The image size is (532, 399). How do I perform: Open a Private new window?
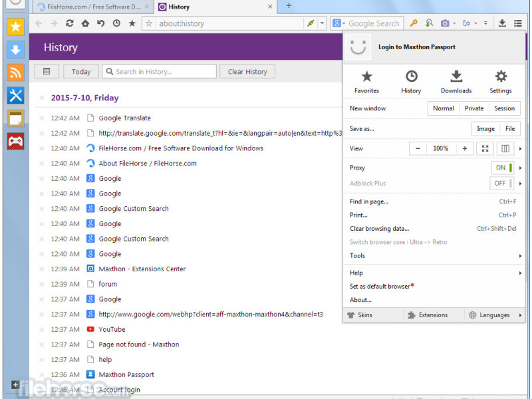[x=474, y=108]
